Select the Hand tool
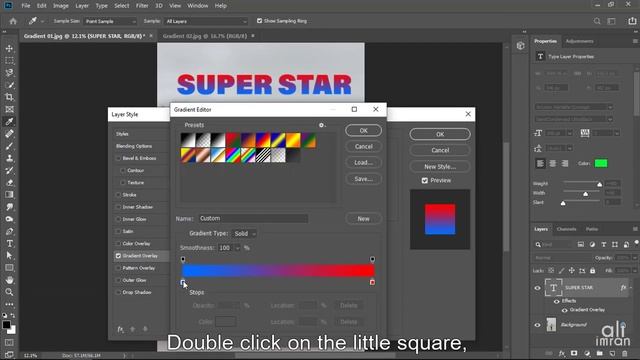Screen dimensions: 640x360 pyautogui.click(x=9, y=280)
